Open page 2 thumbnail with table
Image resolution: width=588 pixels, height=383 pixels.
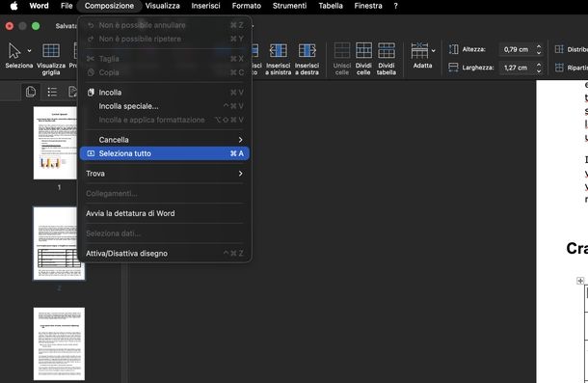click(59, 243)
